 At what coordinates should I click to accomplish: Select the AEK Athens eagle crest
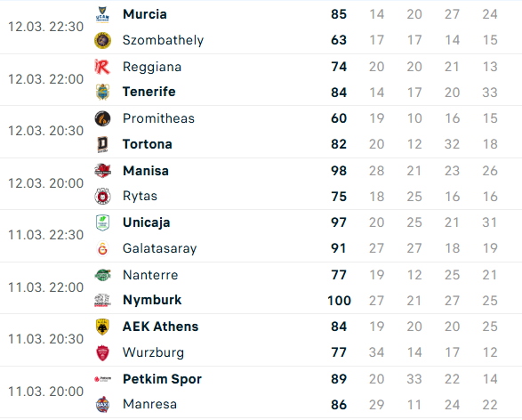[102, 327]
